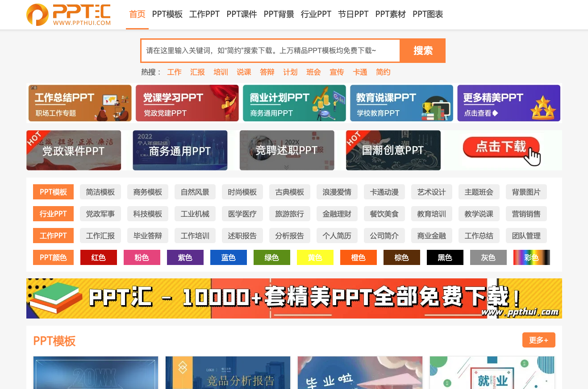This screenshot has height=389, width=588.
Task: Click the 更多+ button in PPT模板 section
Action: tap(539, 340)
